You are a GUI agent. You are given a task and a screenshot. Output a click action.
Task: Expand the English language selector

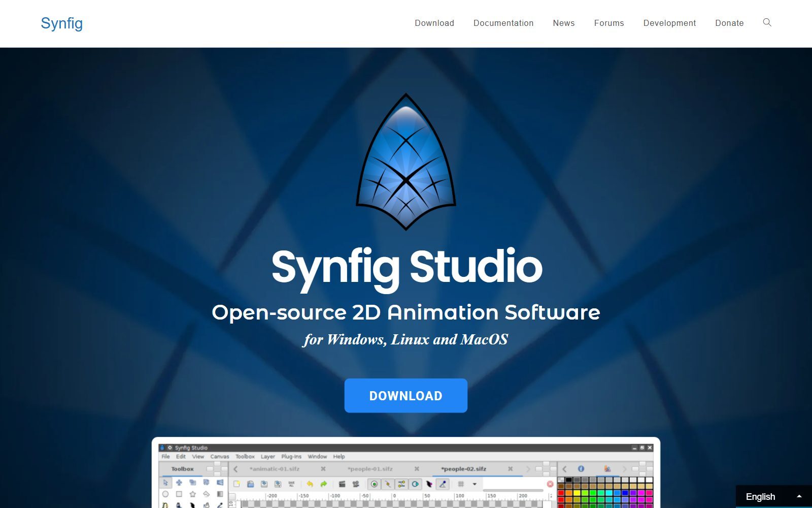pyautogui.click(x=773, y=496)
